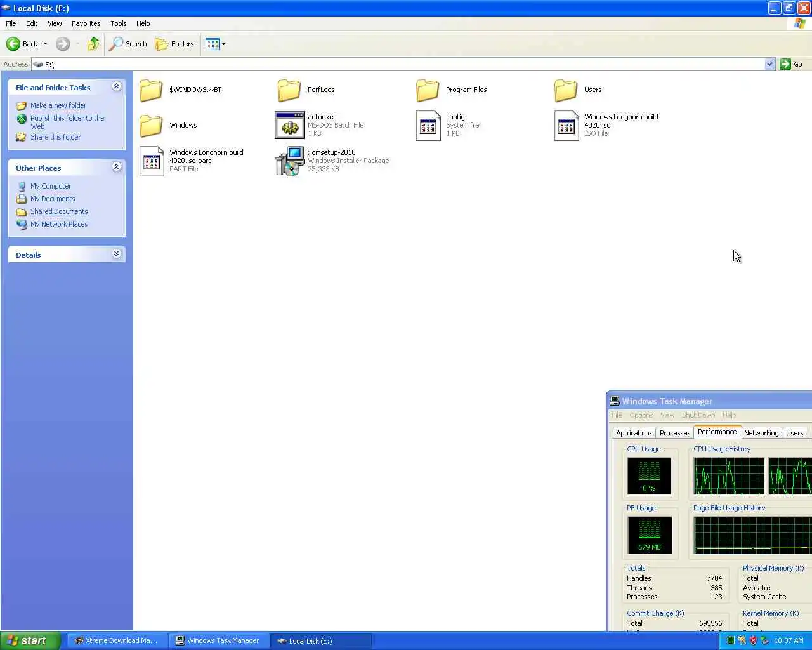Screen dimensions: 812x650
Task: Open the Tools menu
Action: pyautogui.click(x=118, y=23)
